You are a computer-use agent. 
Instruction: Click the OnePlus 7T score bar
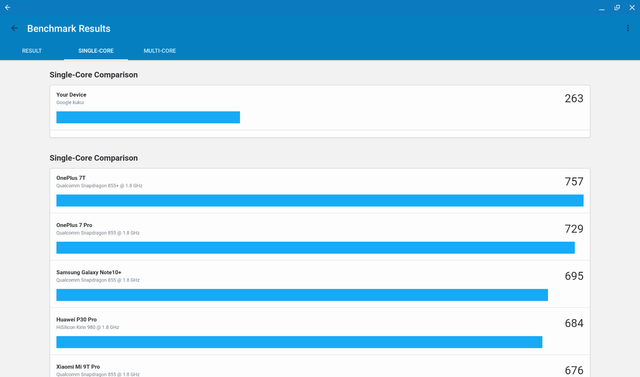click(x=320, y=200)
